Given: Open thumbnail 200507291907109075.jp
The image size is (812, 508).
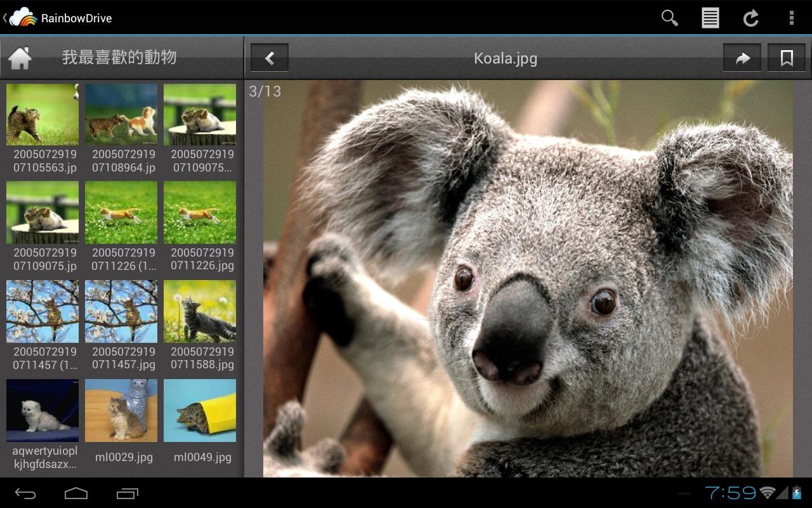Looking at the screenshot, I should [x=43, y=213].
